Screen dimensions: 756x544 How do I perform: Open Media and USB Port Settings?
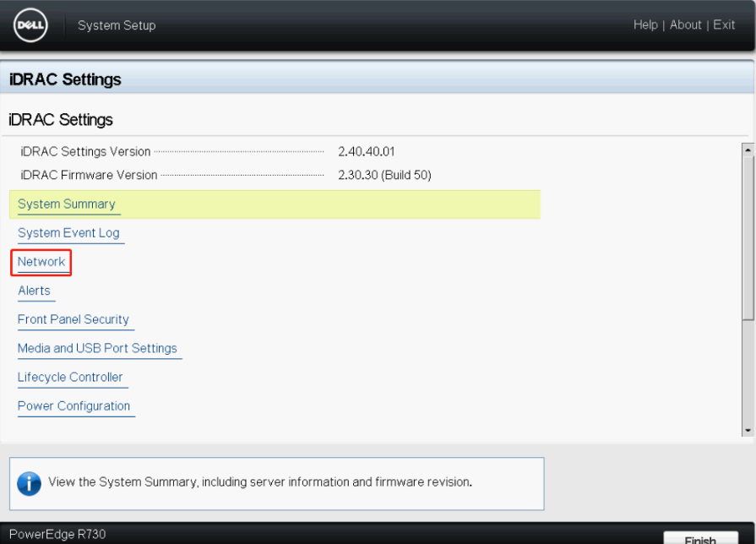pyautogui.click(x=97, y=349)
